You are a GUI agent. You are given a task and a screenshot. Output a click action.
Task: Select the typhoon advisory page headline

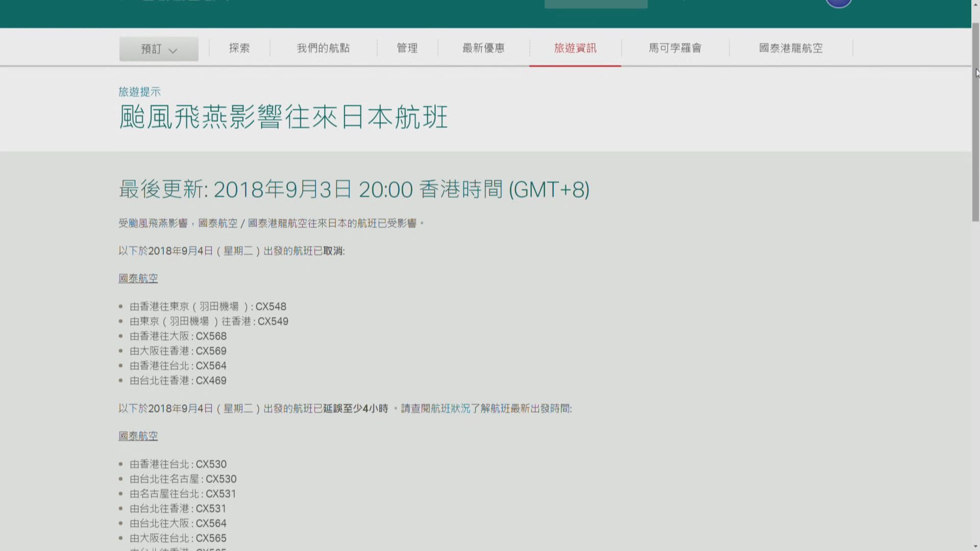[x=283, y=118]
